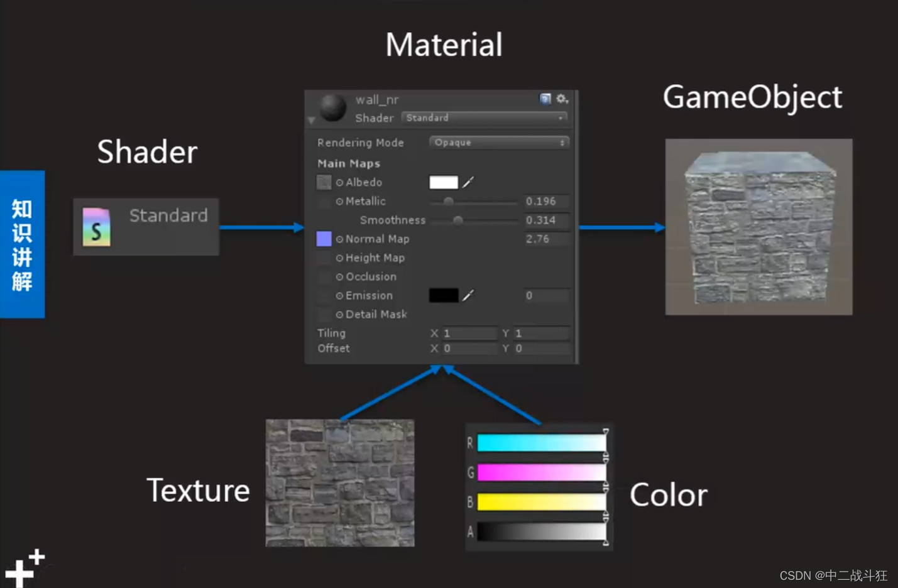Click the help book icon on wall_nr material
The width and height of the screenshot is (898, 588).
pyautogui.click(x=544, y=99)
